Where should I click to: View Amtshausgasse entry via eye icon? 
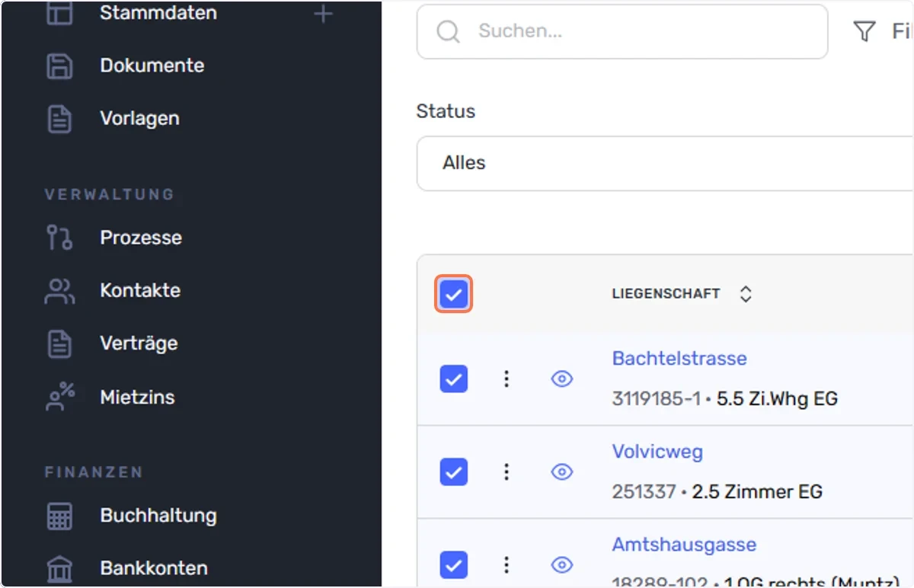point(562,564)
